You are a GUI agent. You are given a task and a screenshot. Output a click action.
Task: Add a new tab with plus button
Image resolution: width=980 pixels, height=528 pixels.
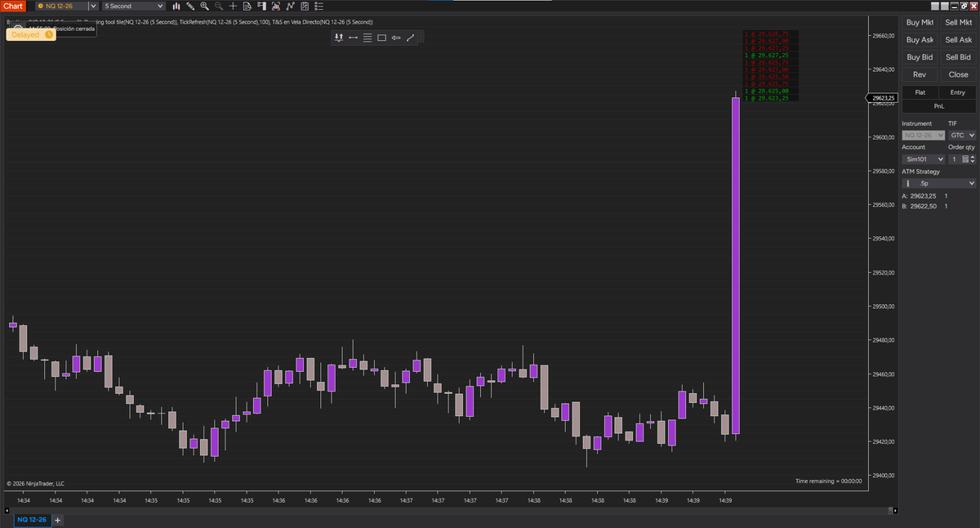58,520
